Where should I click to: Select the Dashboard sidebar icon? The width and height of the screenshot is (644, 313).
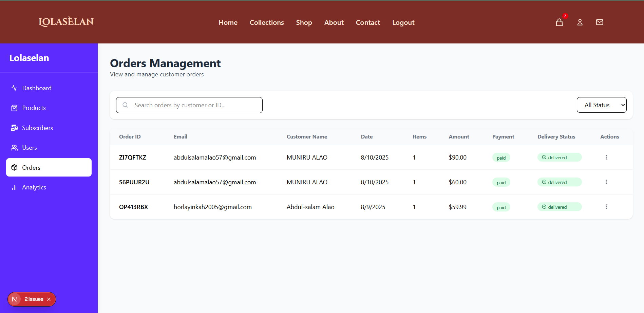[14, 88]
